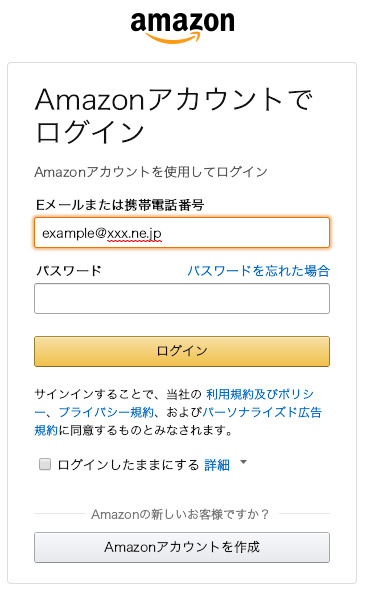
Task: Open the 利用規約及びポリシー link
Action: click(260, 394)
